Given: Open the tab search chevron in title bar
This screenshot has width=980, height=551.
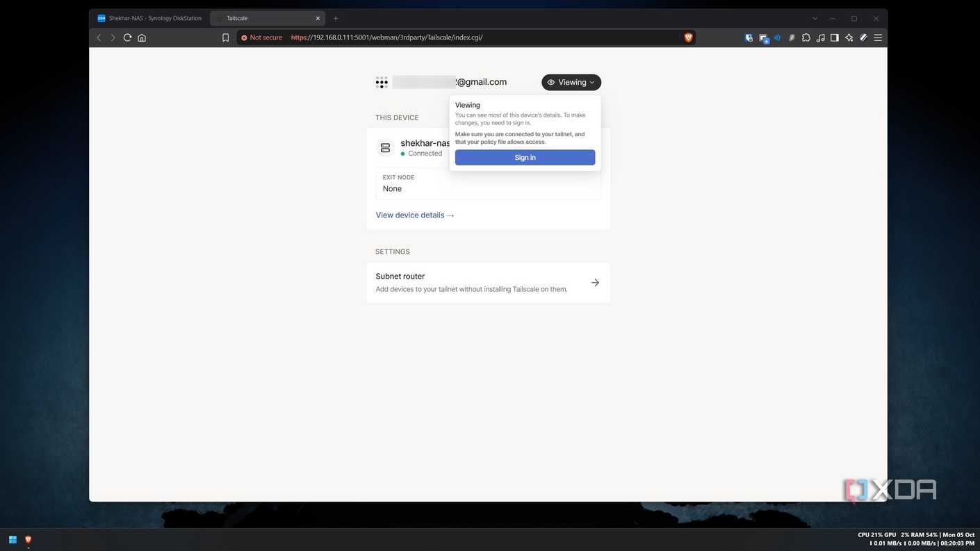Looking at the screenshot, I should 815,18.
